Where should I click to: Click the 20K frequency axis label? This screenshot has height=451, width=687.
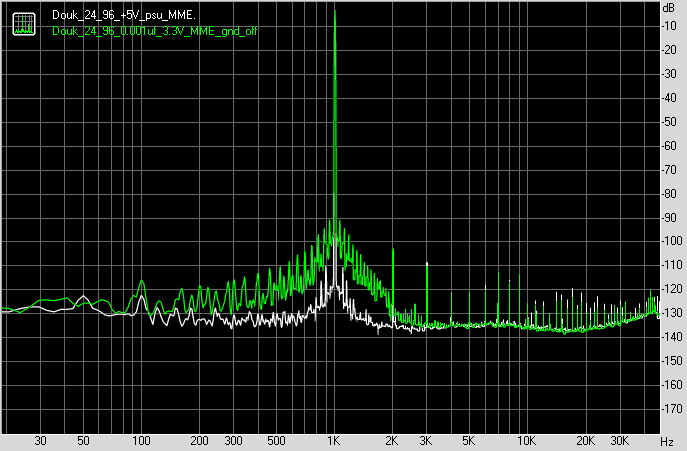(585, 440)
